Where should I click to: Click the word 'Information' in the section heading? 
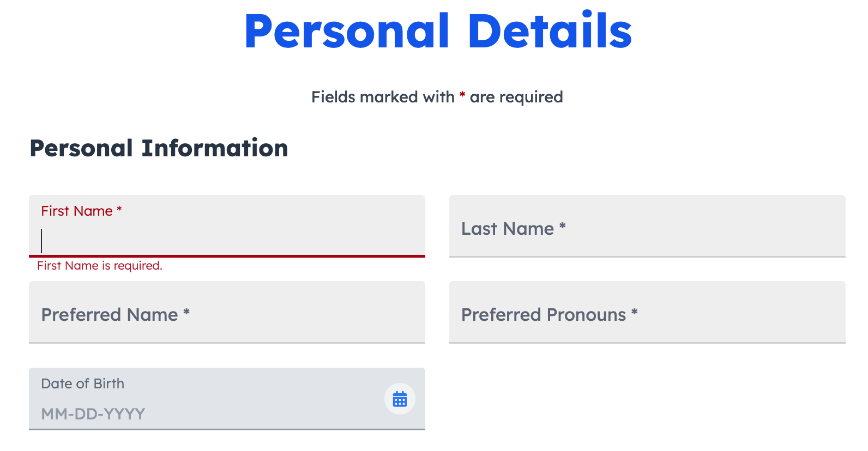point(215,148)
